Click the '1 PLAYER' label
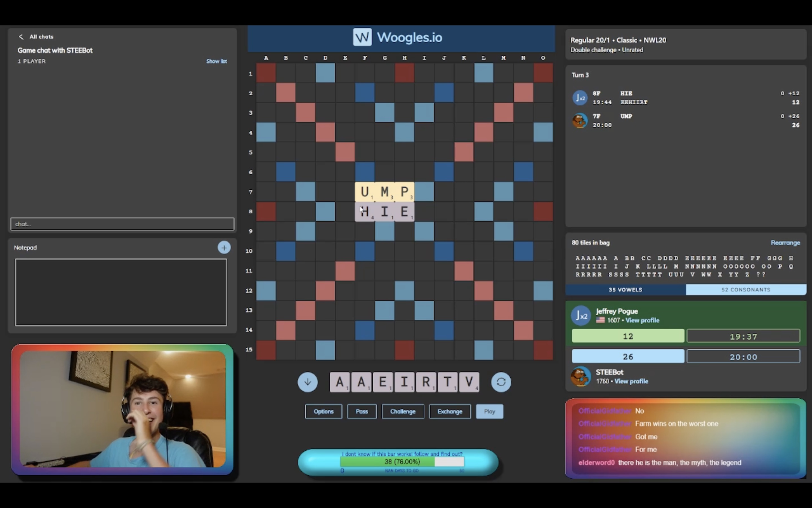The height and width of the screenshot is (508, 812). pyautogui.click(x=32, y=61)
